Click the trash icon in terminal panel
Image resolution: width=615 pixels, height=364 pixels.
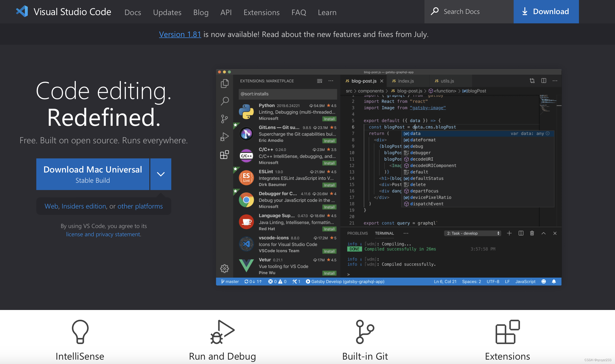(x=532, y=233)
